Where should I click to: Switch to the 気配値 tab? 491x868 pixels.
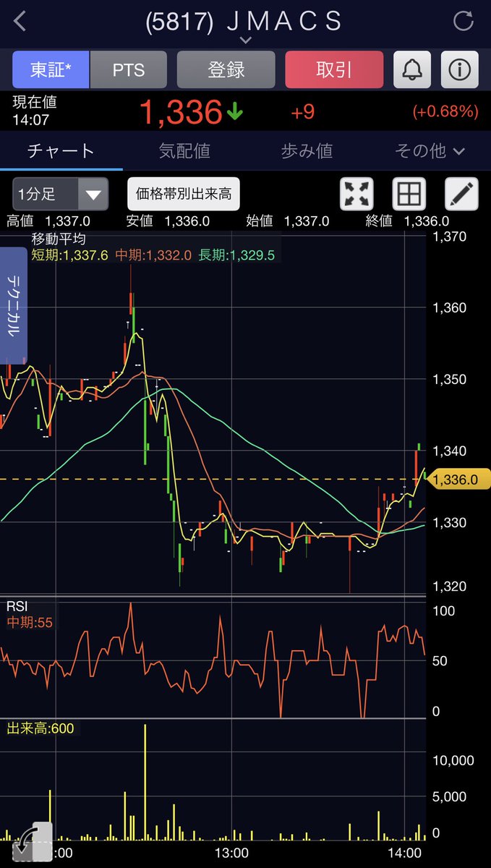(184, 150)
